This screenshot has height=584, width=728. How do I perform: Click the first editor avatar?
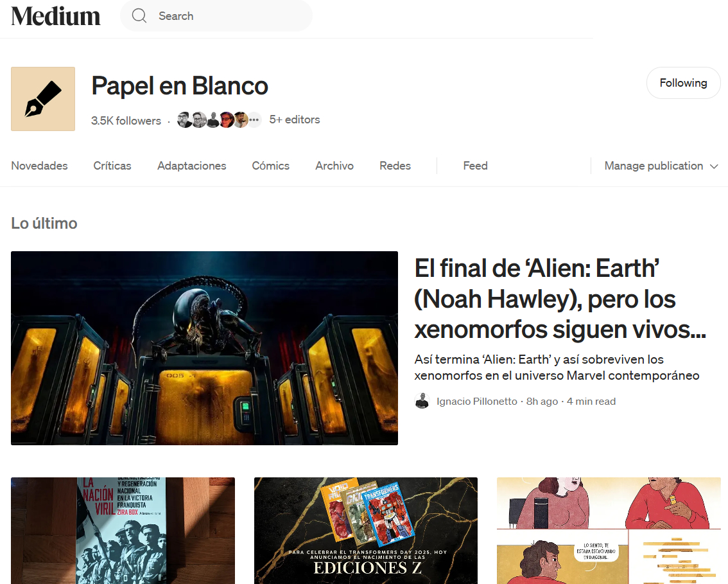184,120
